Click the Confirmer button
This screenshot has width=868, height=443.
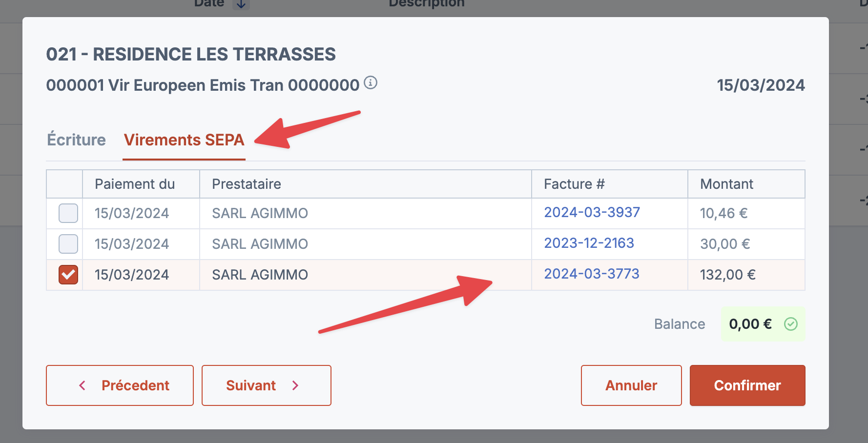[x=747, y=385]
